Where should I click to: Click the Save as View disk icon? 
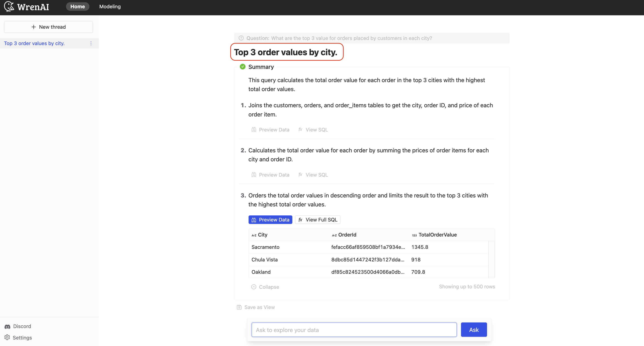(239, 307)
